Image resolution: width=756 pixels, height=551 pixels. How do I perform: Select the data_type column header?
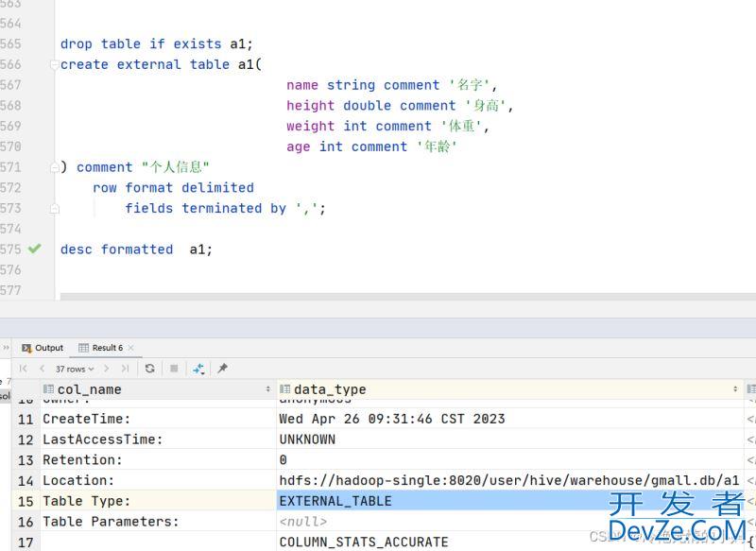(x=510, y=389)
